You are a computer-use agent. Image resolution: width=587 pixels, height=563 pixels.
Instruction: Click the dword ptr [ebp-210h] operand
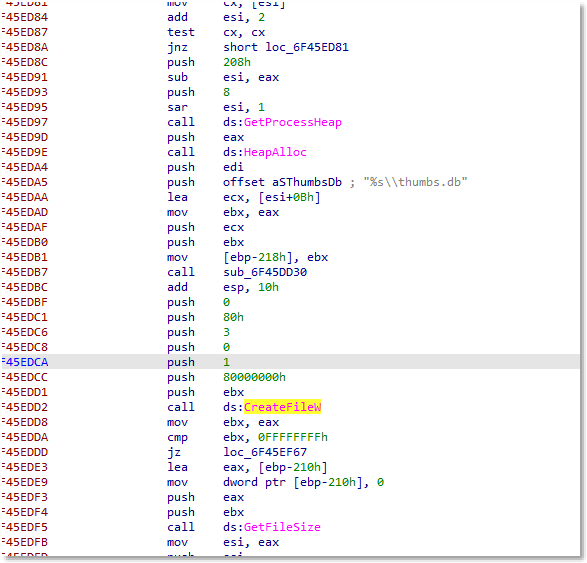[293, 482]
